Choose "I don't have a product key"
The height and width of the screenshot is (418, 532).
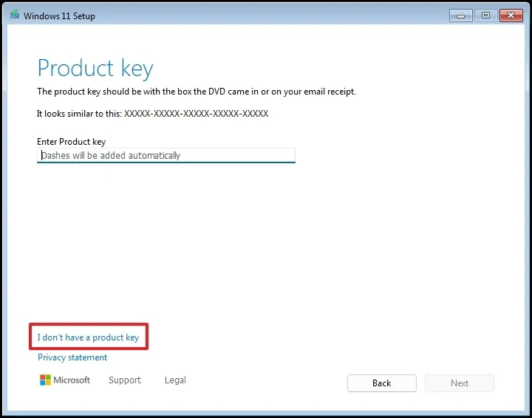pyautogui.click(x=88, y=338)
